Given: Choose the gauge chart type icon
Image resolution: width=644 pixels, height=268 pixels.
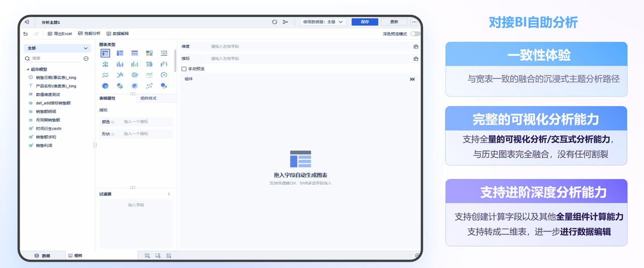Looking at the screenshot, I should tap(164, 75).
